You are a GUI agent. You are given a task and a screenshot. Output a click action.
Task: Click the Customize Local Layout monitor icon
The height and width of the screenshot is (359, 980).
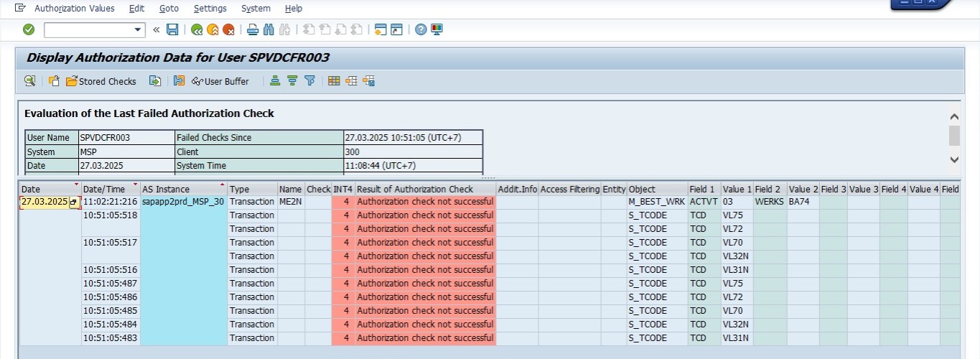437,29
